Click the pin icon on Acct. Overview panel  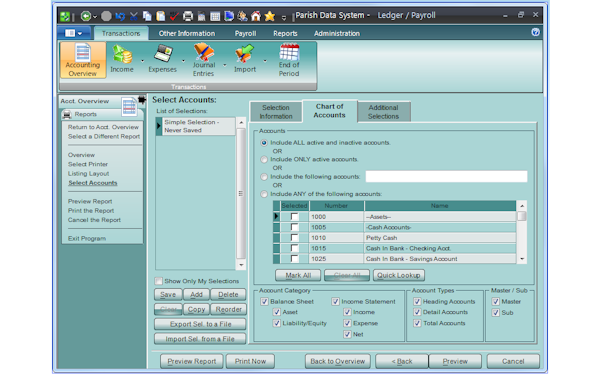coord(142,100)
